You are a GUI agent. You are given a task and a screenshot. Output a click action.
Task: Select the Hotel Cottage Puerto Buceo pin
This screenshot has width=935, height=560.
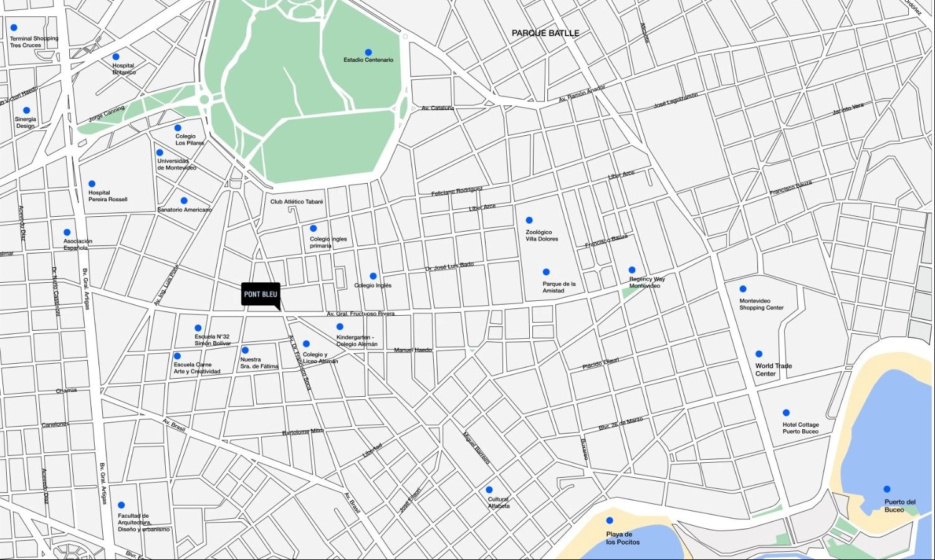coord(786,412)
